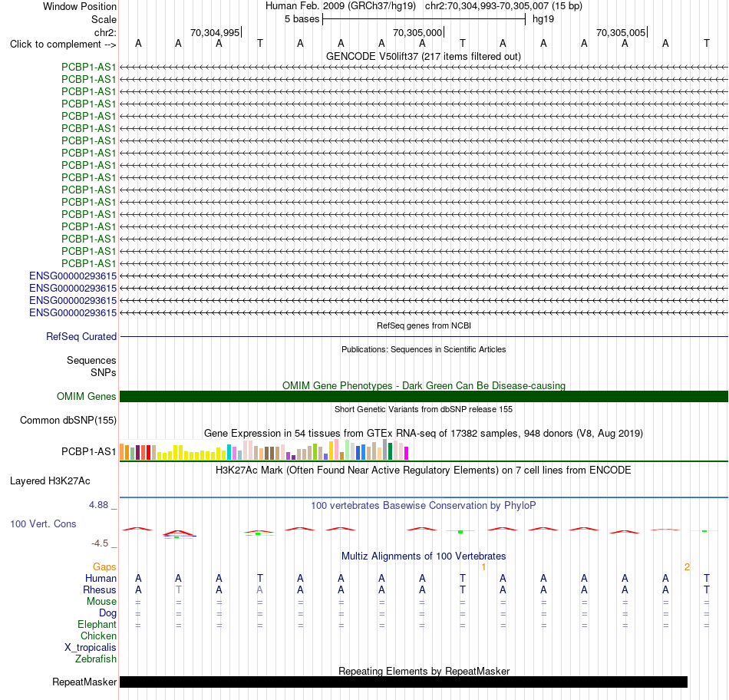Screen dimensions: 729x700
Task: Click the "Window Position" label
Action: pos(80,6)
